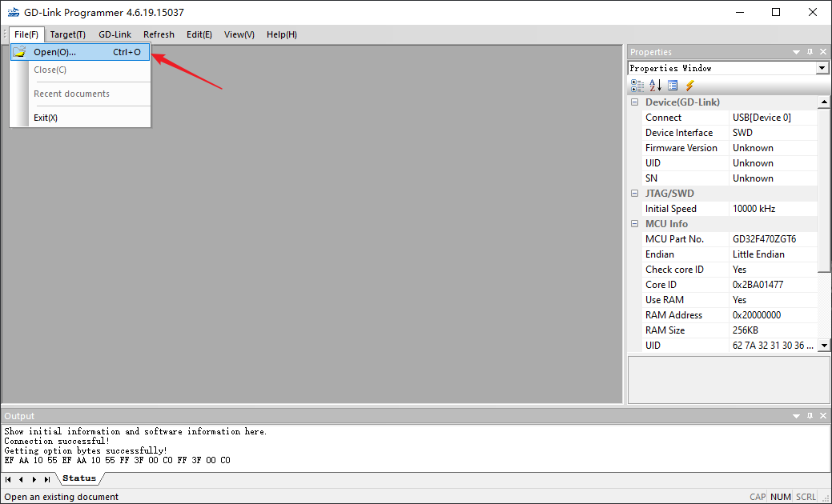Select the MCU Part No. value GD32F470ZGT6

(x=764, y=239)
